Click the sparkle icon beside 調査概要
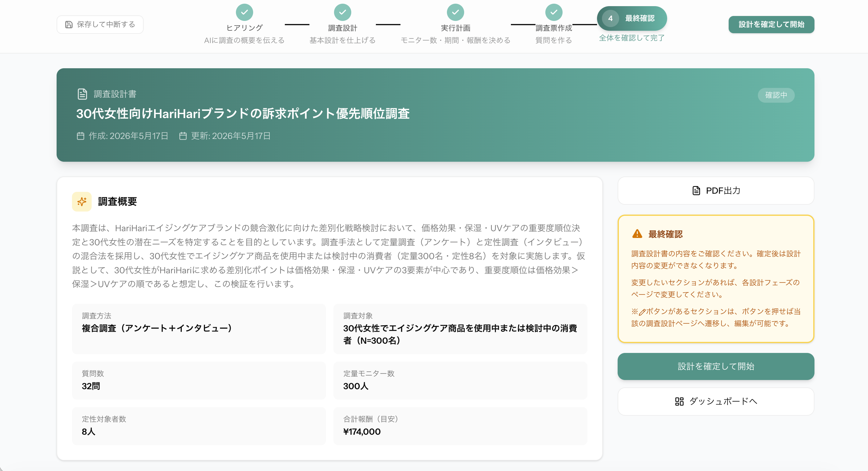This screenshot has width=868, height=471. (x=82, y=201)
